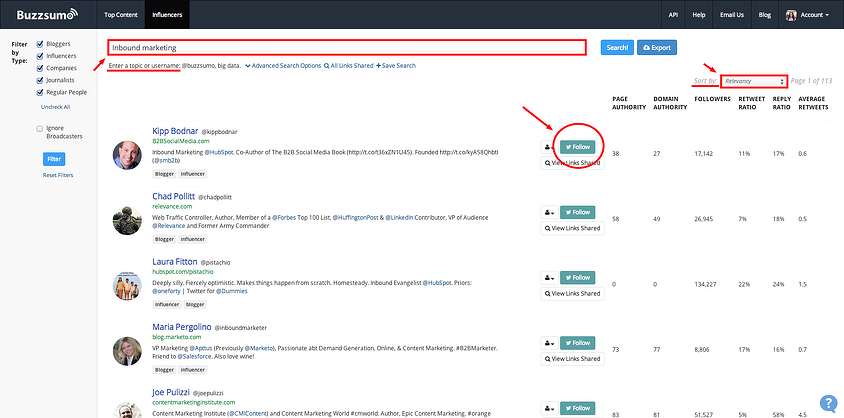Expand Advanced Search Options

coord(283,66)
